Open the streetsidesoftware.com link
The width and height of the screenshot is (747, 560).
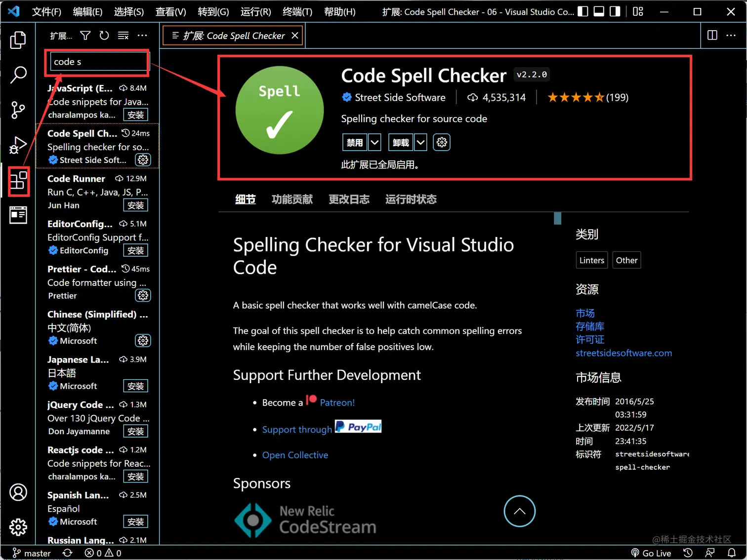[623, 353]
